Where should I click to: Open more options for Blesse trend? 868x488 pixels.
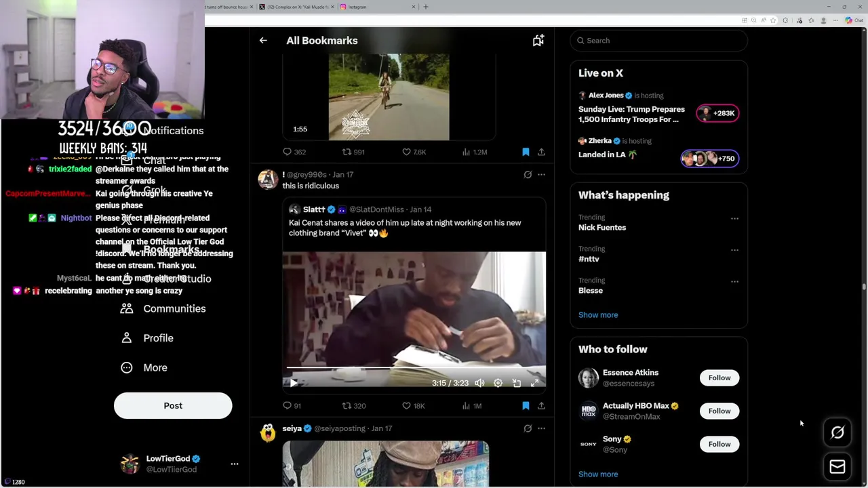pyautogui.click(x=734, y=281)
